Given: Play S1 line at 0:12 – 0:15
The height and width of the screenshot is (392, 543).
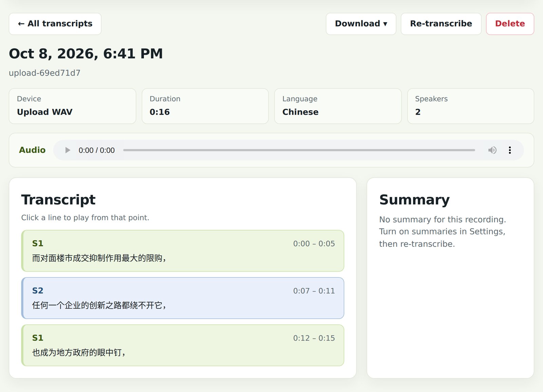Looking at the screenshot, I should [x=183, y=345].
